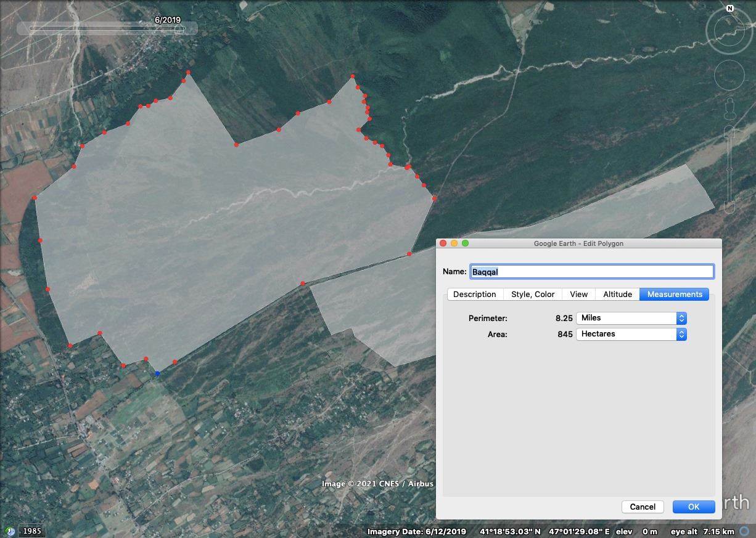The height and width of the screenshot is (538, 756).
Task: Confirm polygon with OK button
Action: point(694,507)
